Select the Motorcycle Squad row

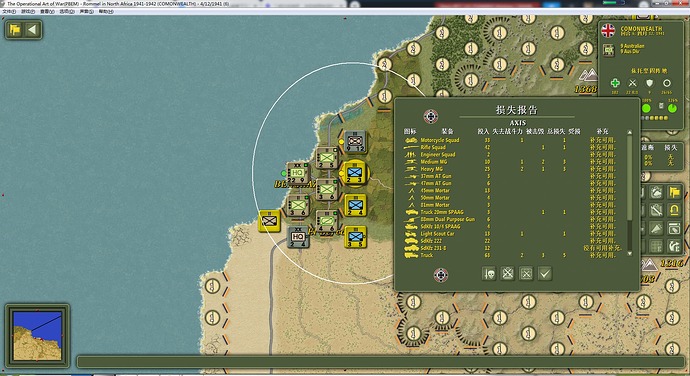513,140
